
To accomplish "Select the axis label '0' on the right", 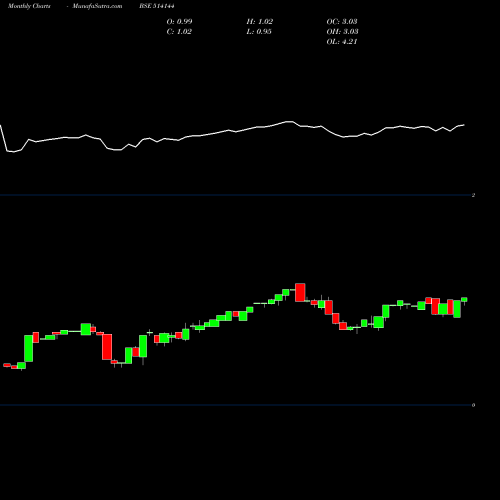I will [473, 405].
